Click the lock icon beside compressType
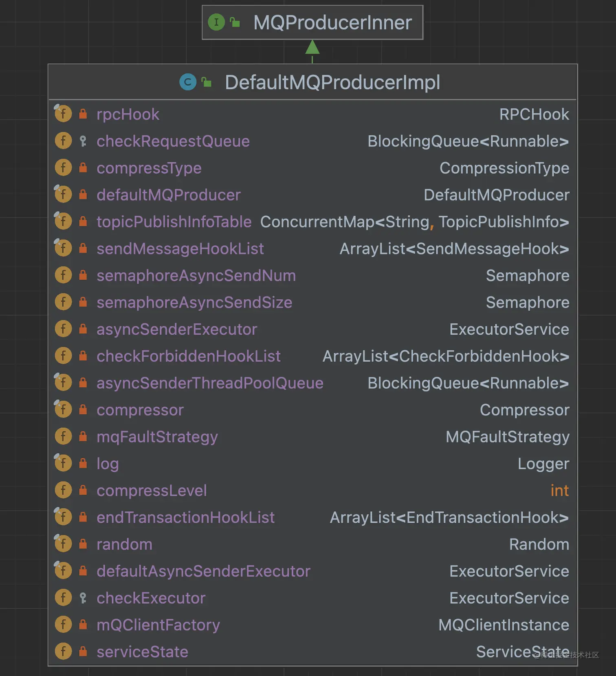The height and width of the screenshot is (676, 616). tap(83, 168)
